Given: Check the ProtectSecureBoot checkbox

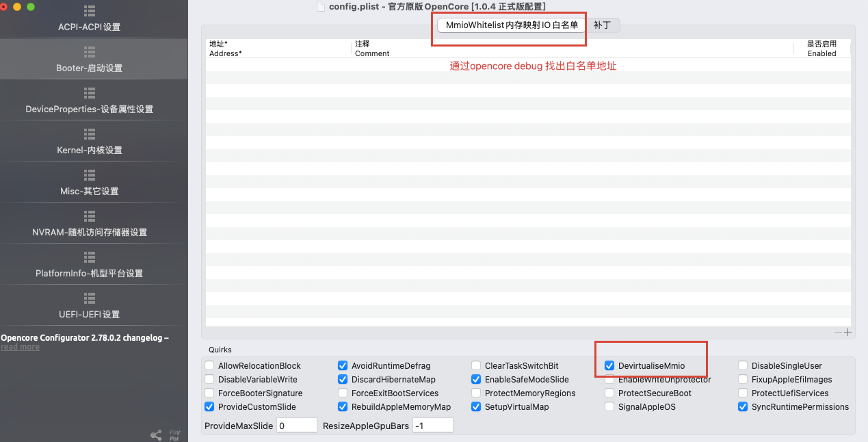Looking at the screenshot, I should 609,393.
